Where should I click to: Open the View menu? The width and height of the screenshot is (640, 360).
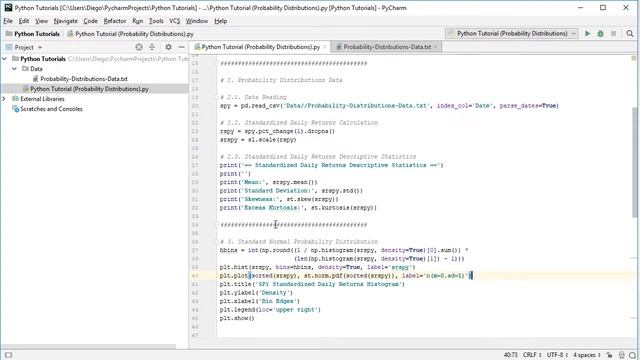[41, 21]
